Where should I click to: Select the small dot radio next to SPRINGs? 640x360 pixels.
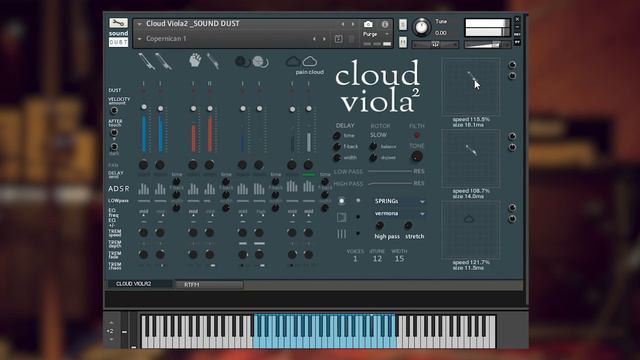tap(358, 200)
